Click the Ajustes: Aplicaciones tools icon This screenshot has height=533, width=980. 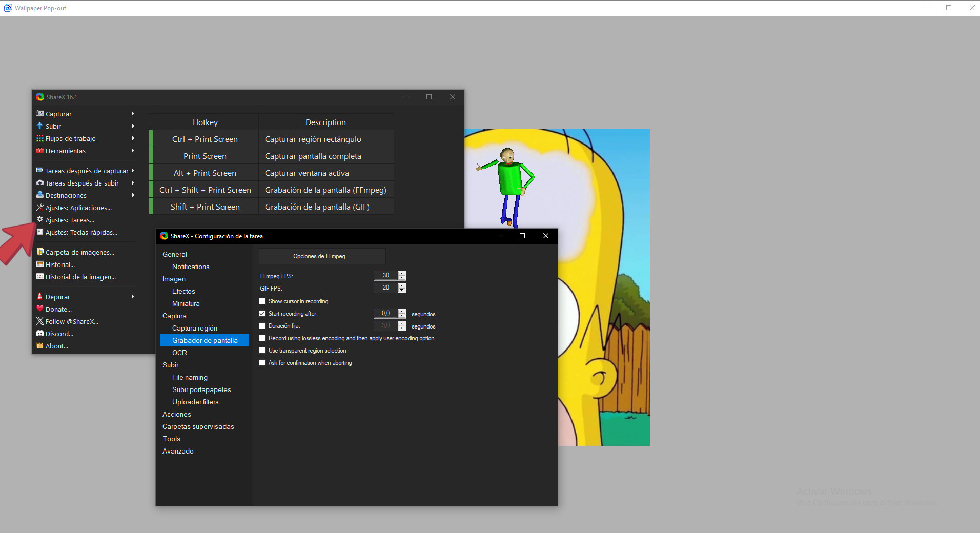pos(40,208)
